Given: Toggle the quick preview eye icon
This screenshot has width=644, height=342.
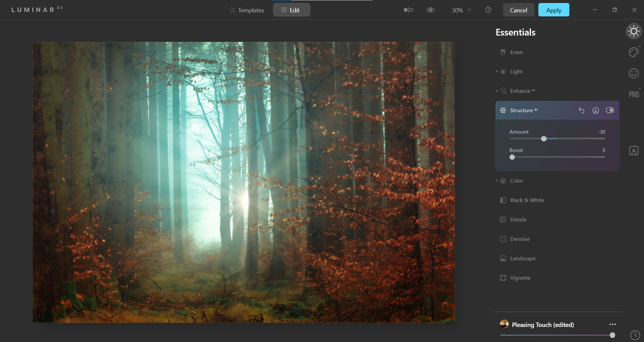Looking at the screenshot, I should pyautogui.click(x=430, y=10).
